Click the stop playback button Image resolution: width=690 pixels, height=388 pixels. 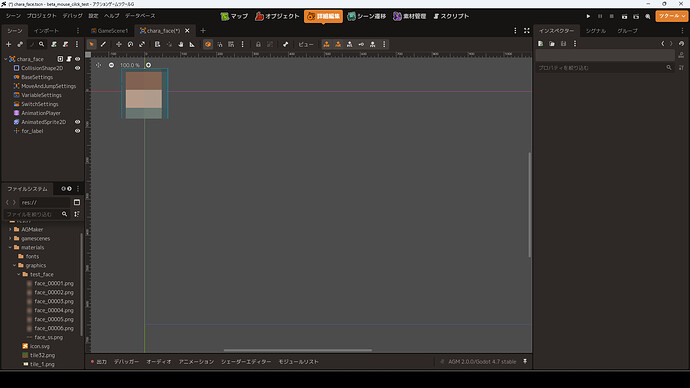pos(612,16)
